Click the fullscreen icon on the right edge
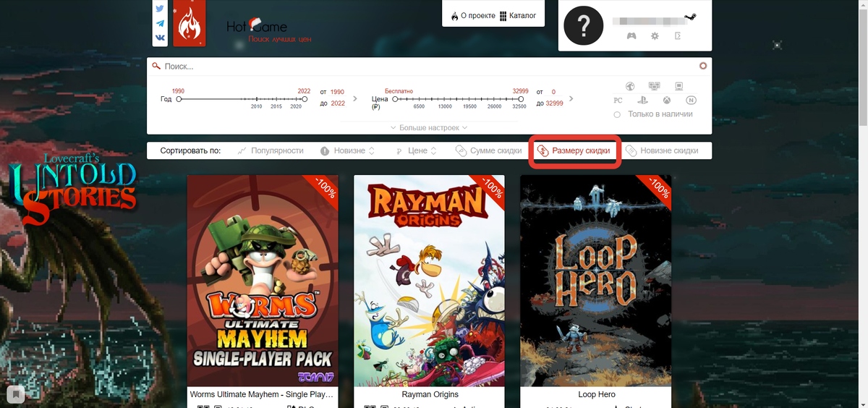 pyautogui.click(x=777, y=45)
